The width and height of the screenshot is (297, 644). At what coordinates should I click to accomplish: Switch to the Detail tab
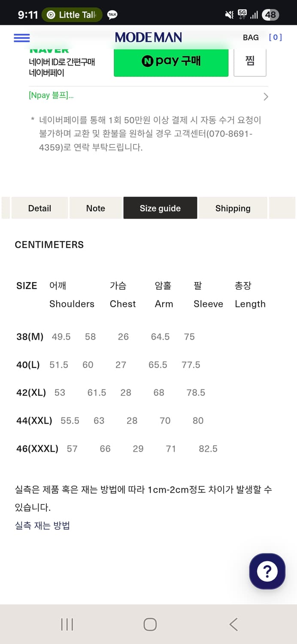(x=39, y=208)
